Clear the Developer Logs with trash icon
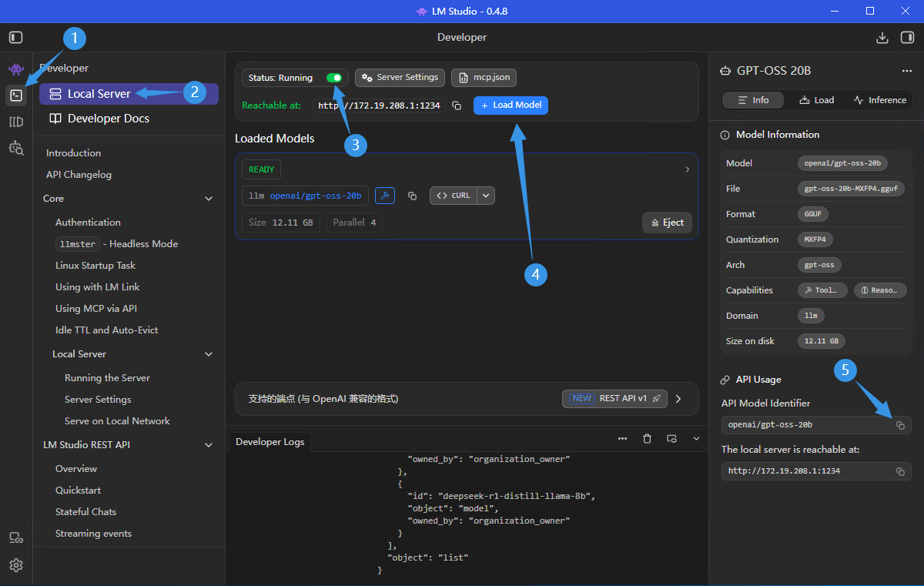The width and height of the screenshot is (924, 586). (x=647, y=439)
